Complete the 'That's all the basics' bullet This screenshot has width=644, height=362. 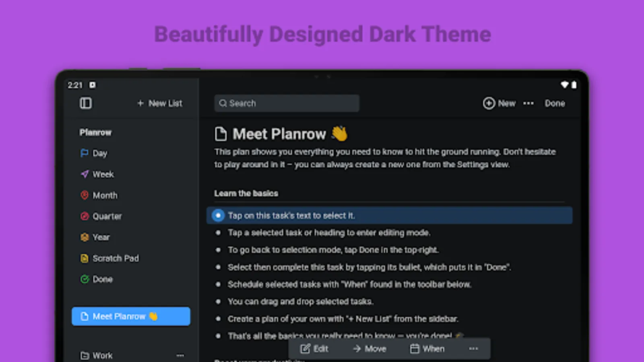218,336
